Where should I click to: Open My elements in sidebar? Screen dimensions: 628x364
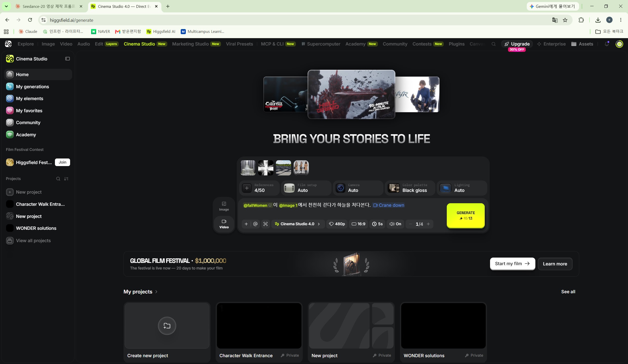pos(38,99)
